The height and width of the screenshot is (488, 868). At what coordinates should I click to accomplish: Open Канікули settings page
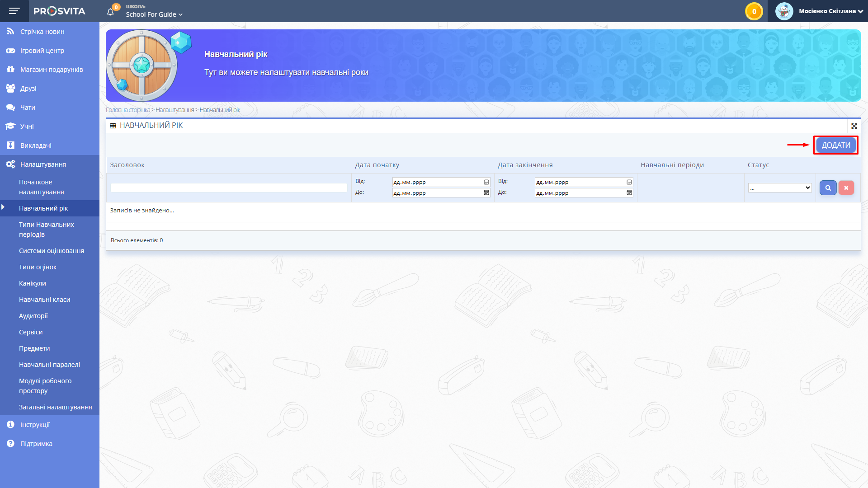click(33, 283)
